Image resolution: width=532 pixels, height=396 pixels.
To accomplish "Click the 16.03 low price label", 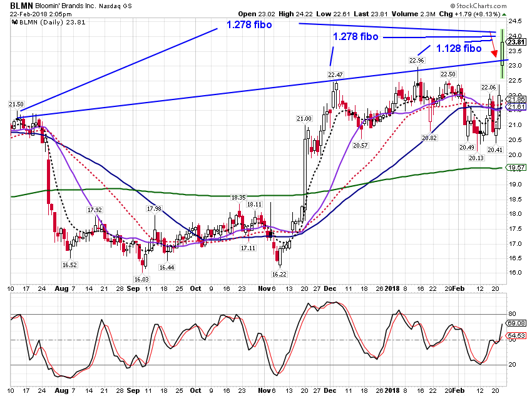I will click(x=141, y=280).
